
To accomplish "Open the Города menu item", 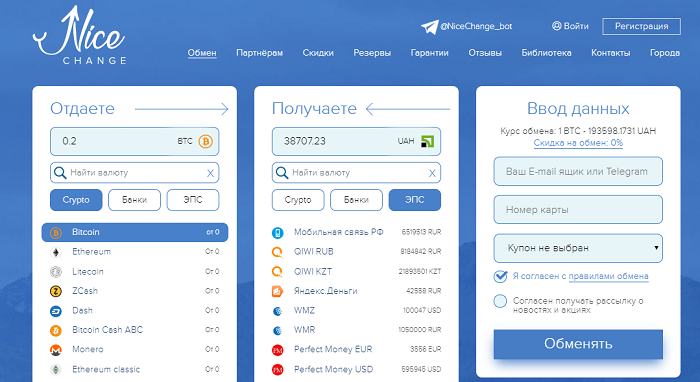I will 665,53.
